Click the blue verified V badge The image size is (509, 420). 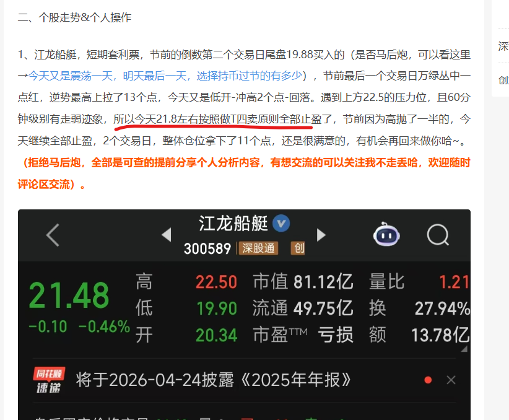pos(281,224)
